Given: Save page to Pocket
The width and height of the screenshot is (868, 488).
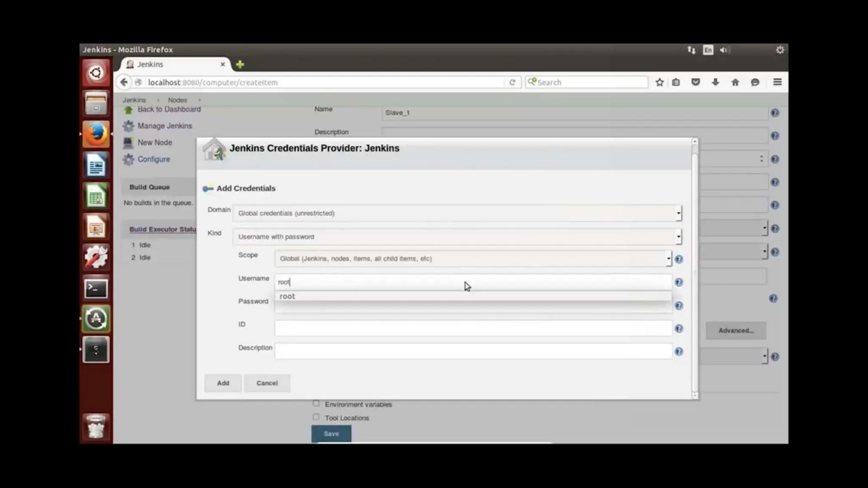Looking at the screenshot, I should tap(696, 82).
